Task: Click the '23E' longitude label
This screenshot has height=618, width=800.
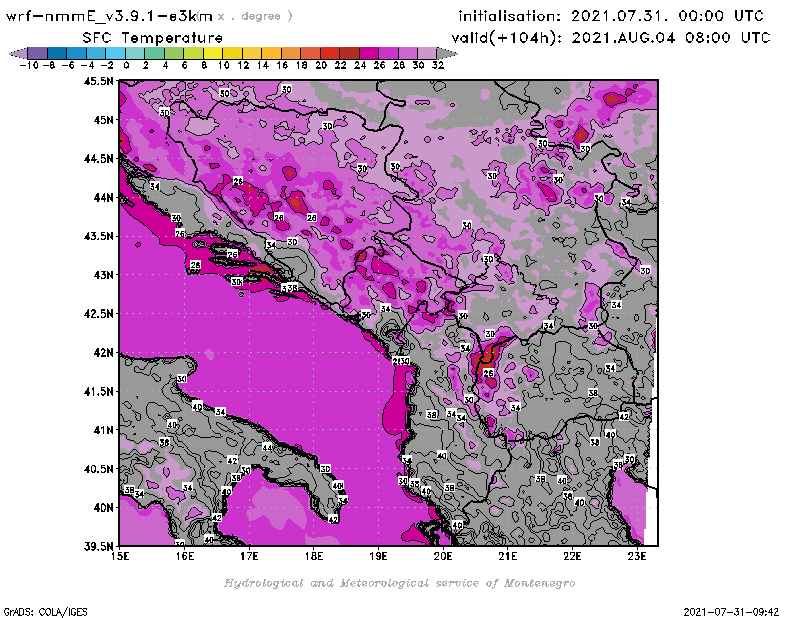Action: click(x=637, y=556)
